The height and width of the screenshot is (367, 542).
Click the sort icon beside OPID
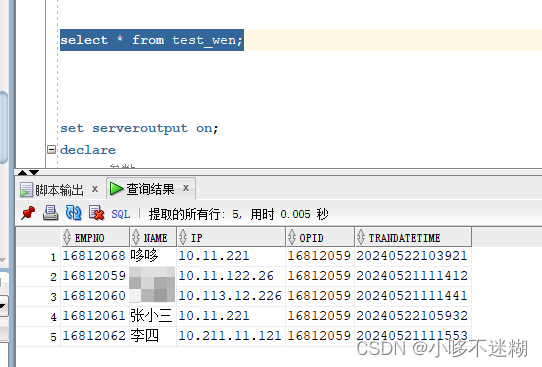tap(292, 237)
